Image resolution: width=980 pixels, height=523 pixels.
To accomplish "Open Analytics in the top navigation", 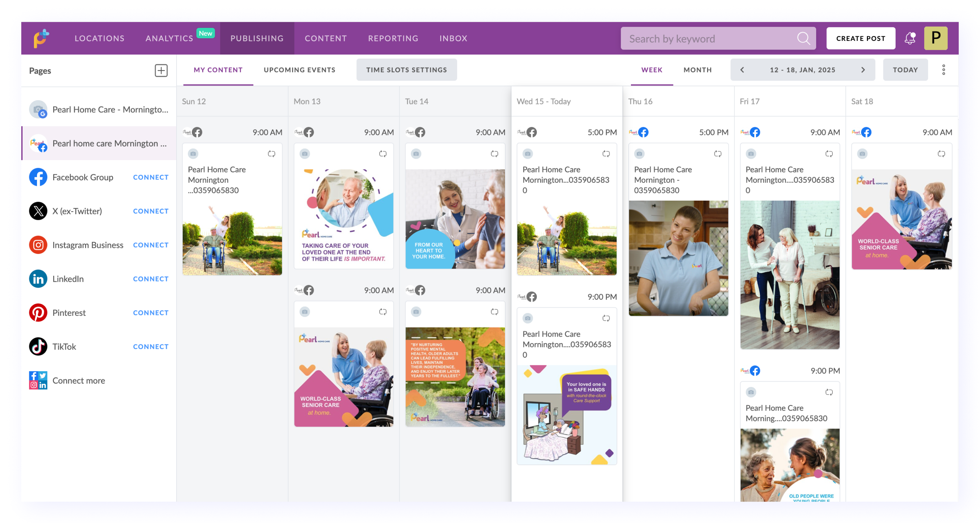I will [169, 38].
